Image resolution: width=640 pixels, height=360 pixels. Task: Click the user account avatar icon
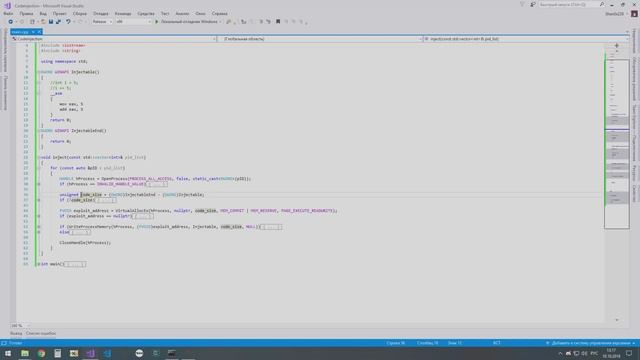[x=634, y=13]
